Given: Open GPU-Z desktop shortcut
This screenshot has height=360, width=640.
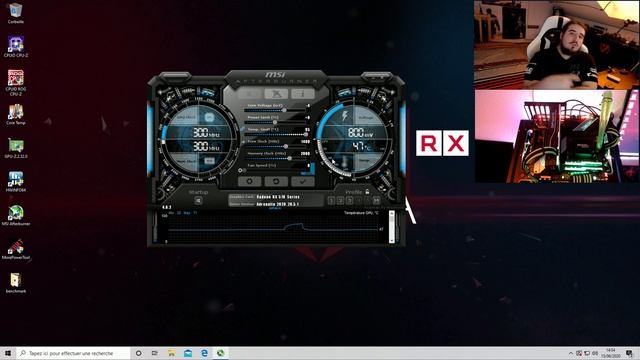Looking at the screenshot, I should 16,148.
